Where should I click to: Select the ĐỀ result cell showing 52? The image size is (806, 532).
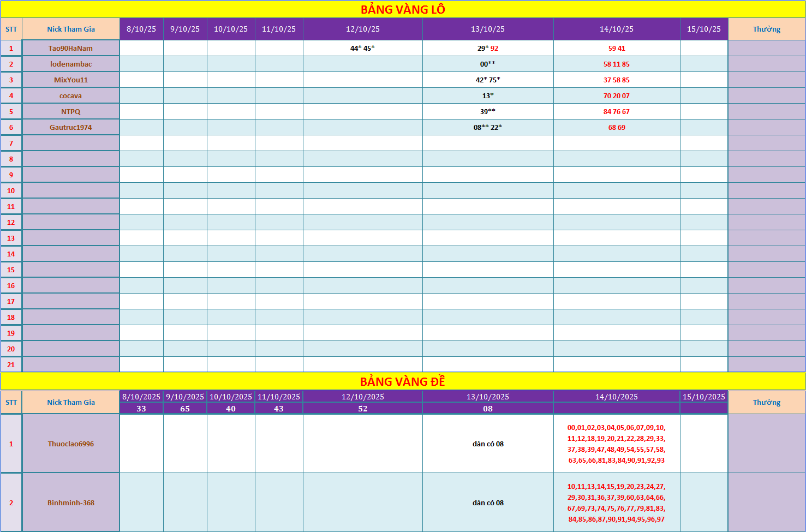(x=363, y=409)
